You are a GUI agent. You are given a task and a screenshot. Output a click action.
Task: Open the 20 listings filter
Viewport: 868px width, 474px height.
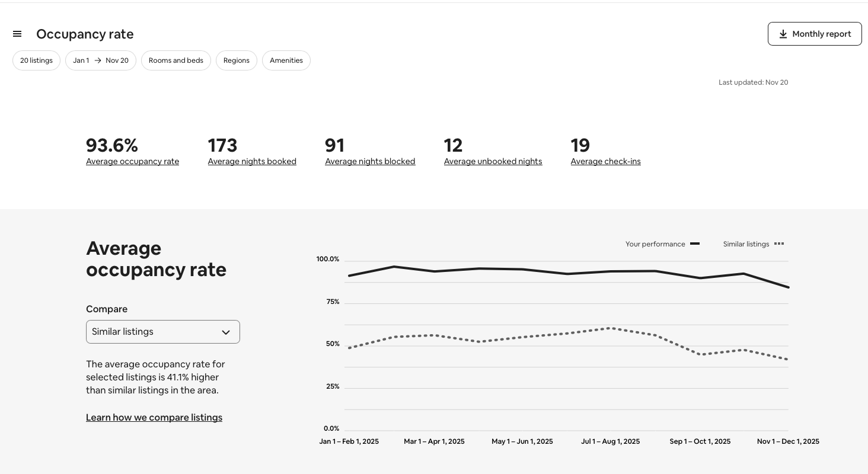tap(36, 60)
